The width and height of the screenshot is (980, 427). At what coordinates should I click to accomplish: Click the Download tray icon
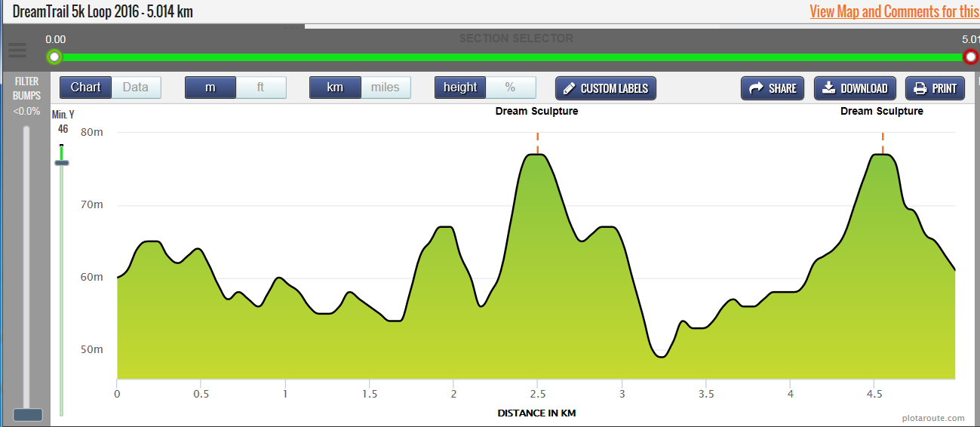pos(828,88)
